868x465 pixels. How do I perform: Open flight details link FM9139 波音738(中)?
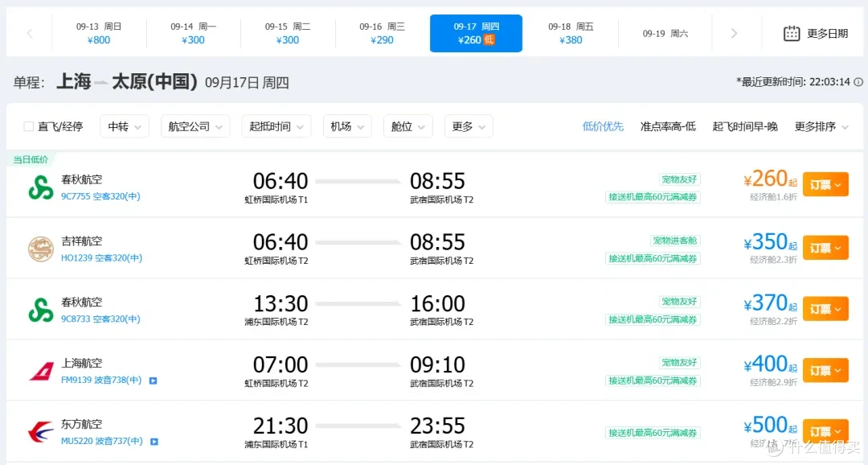click(x=101, y=381)
